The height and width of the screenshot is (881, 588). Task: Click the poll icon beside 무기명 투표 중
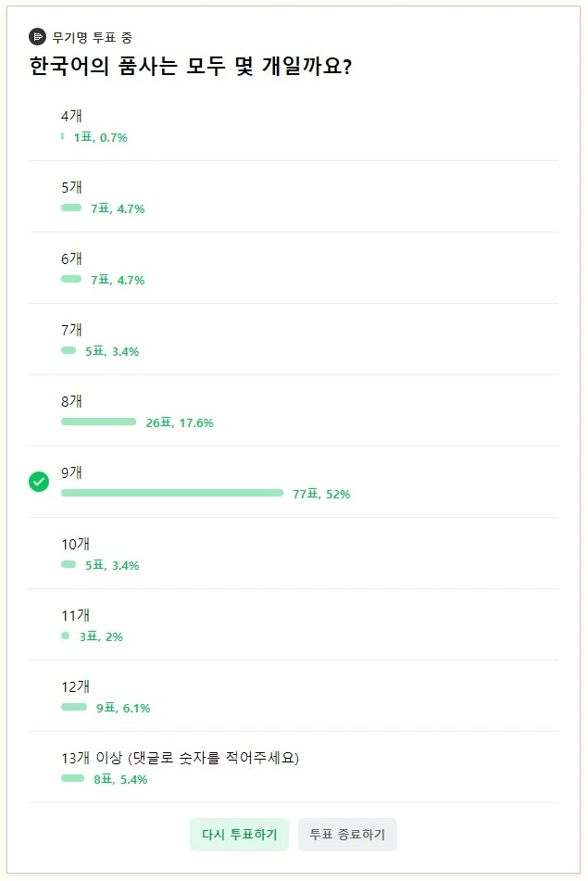(x=37, y=37)
